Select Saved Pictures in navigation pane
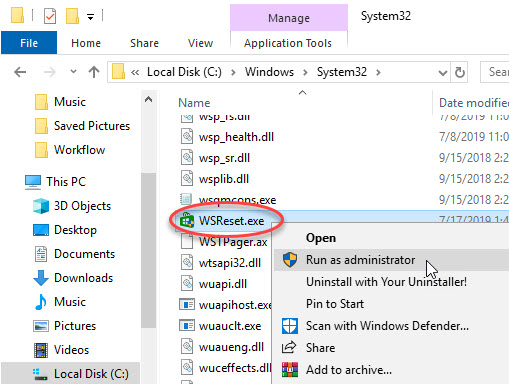Image resolution: width=509 pixels, height=384 pixels. (x=82, y=126)
